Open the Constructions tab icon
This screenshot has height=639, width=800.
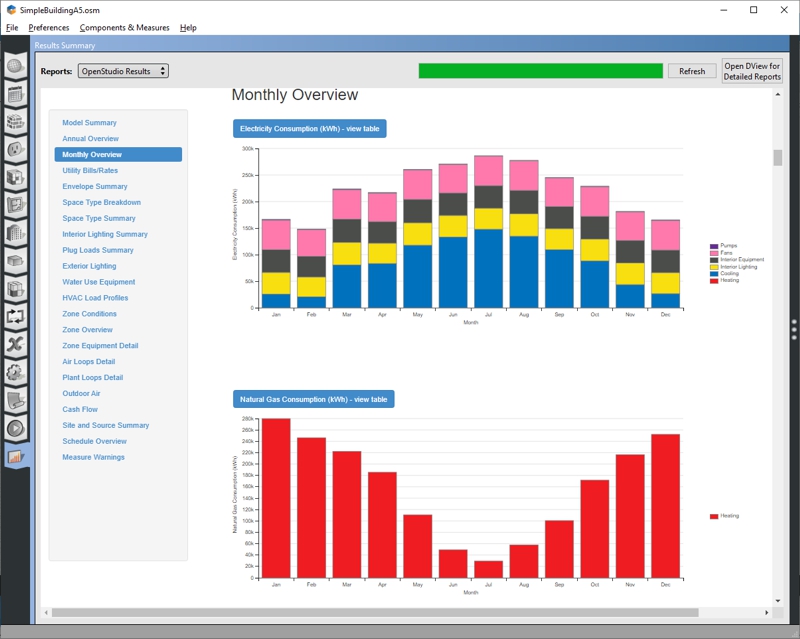15,123
